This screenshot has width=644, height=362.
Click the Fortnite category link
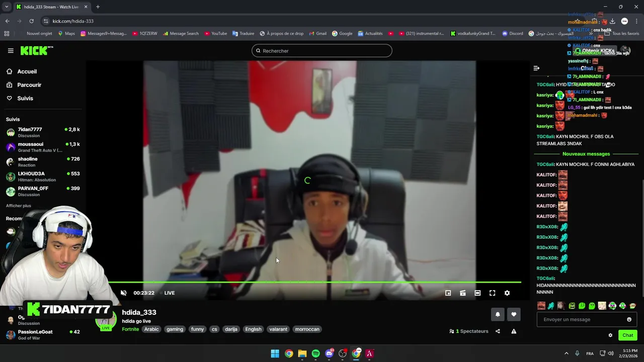click(x=130, y=329)
